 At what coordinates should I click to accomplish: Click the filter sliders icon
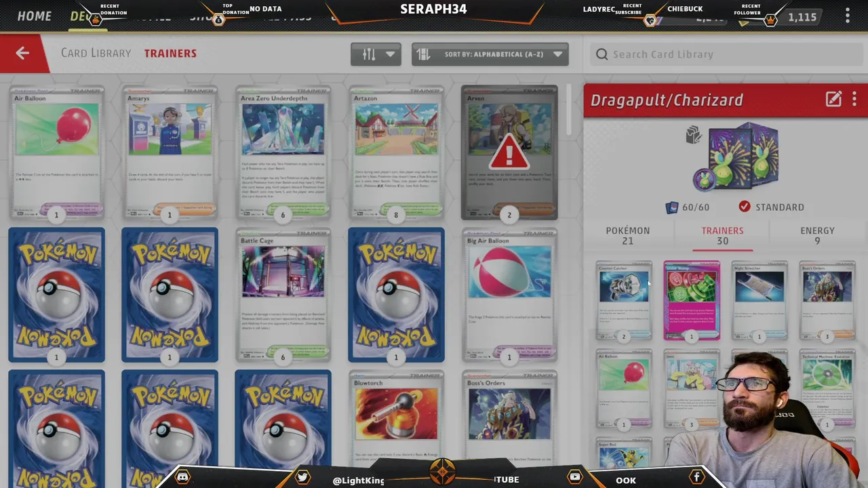tap(369, 54)
